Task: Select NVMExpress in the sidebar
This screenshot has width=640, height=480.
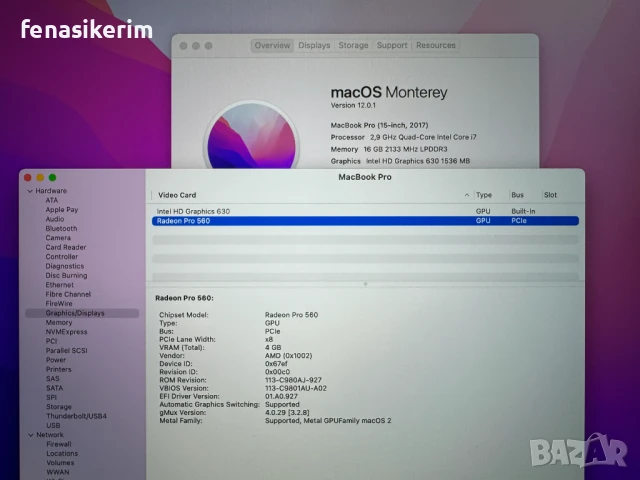Action: click(x=67, y=332)
